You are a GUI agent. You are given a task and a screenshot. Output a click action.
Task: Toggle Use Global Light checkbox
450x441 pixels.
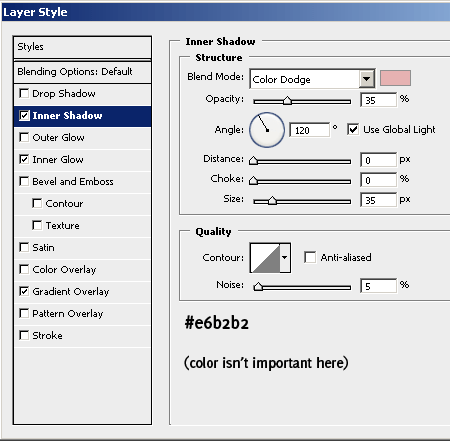[353, 129]
